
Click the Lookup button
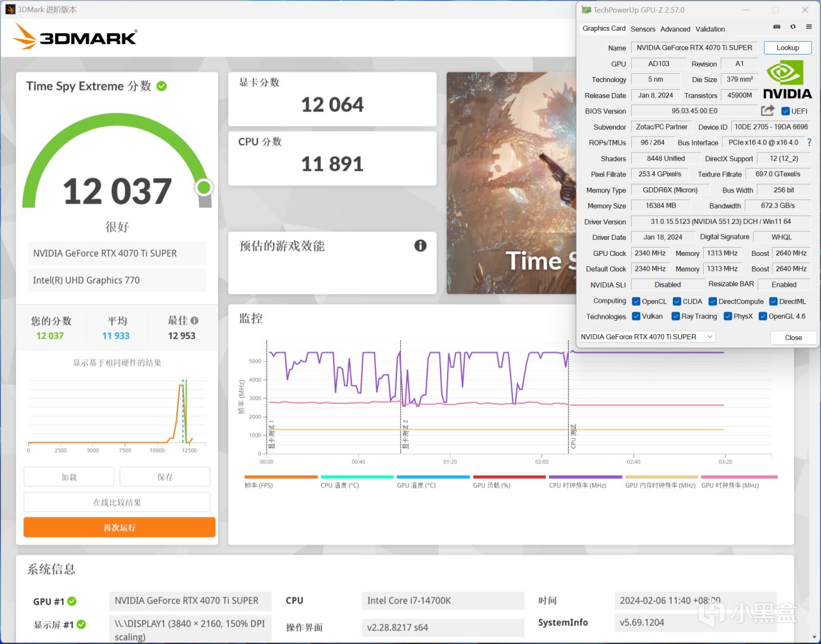[x=788, y=47]
